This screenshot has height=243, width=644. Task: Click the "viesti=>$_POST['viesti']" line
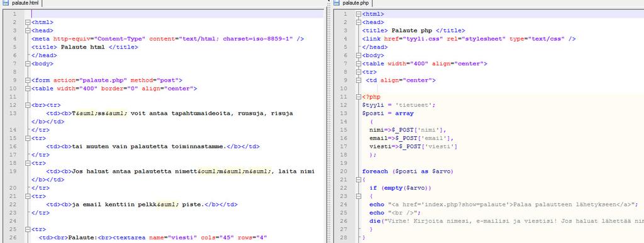414,146
